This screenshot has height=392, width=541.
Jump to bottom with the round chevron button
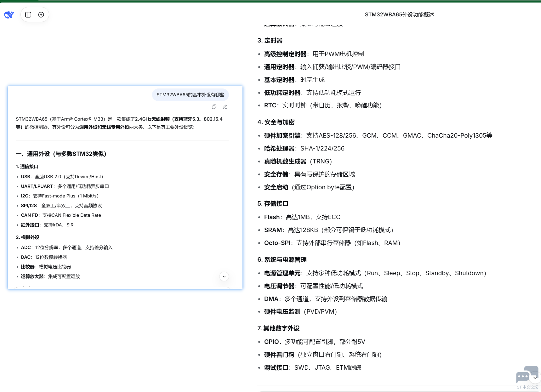point(224,276)
